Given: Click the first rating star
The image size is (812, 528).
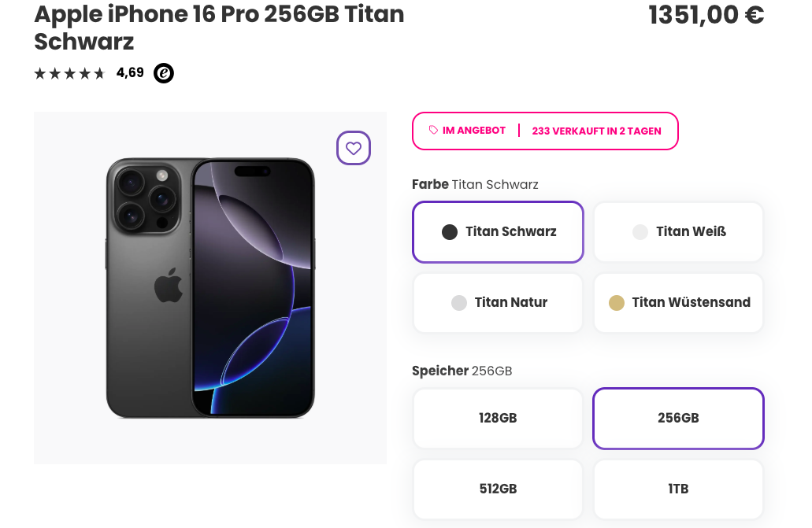Looking at the screenshot, I should coord(39,72).
